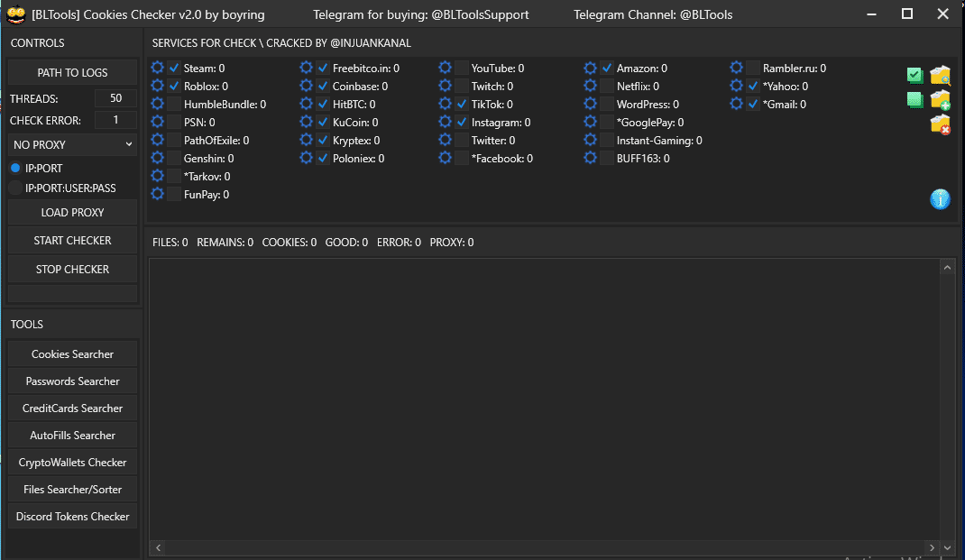Open gear settings for BUFF163

coord(590,158)
